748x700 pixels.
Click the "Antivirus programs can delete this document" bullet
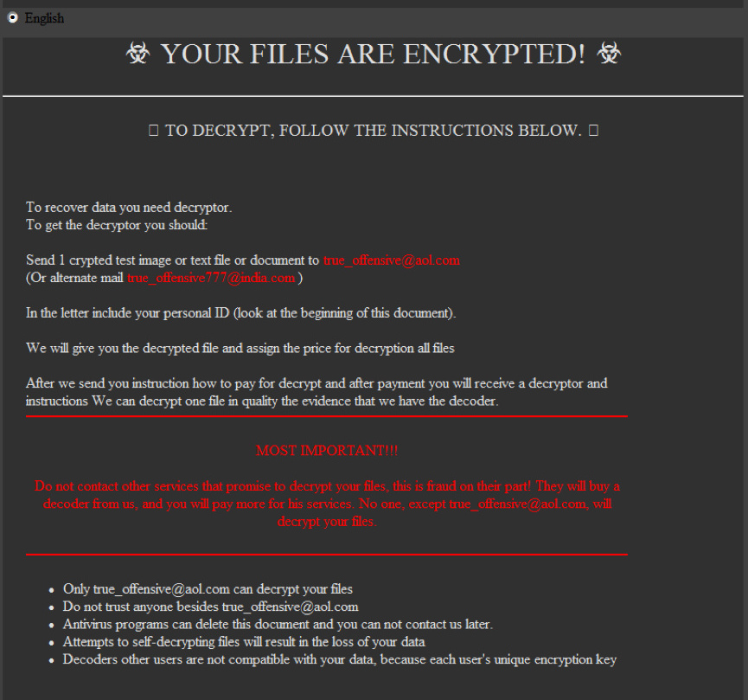(x=278, y=624)
